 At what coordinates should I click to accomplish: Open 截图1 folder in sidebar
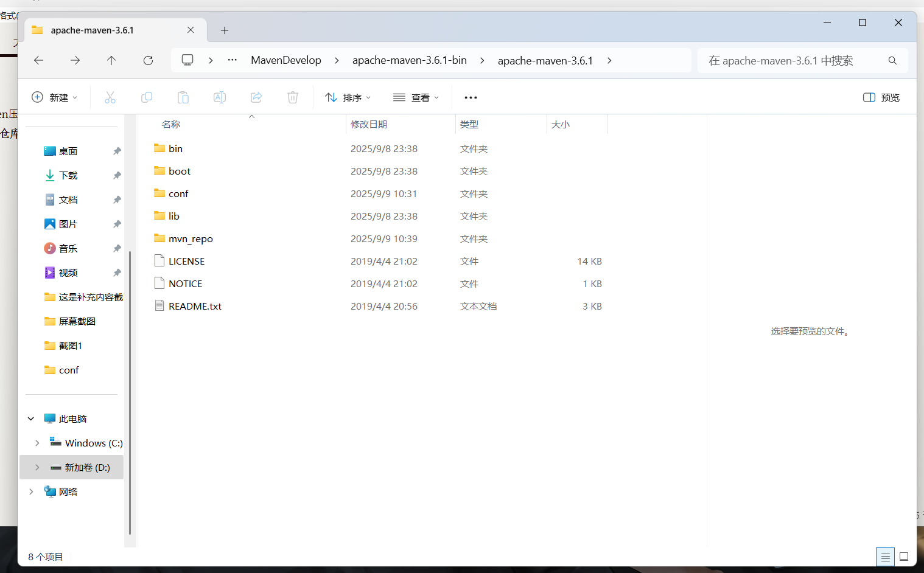tap(71, 346)
